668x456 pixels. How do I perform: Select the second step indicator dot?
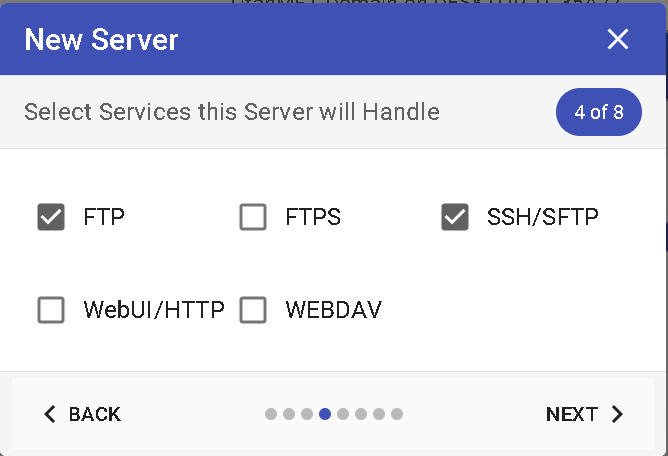[289, 414]
